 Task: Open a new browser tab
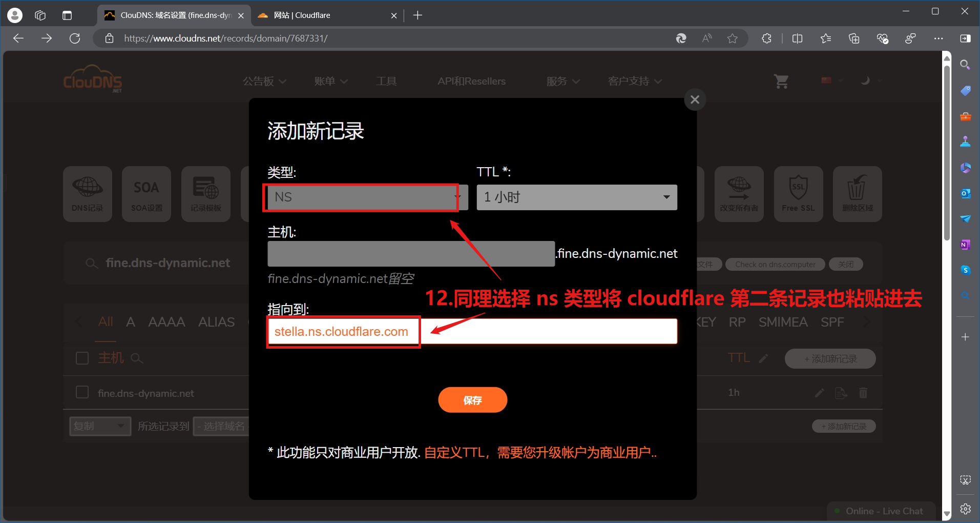pos(418,15)
